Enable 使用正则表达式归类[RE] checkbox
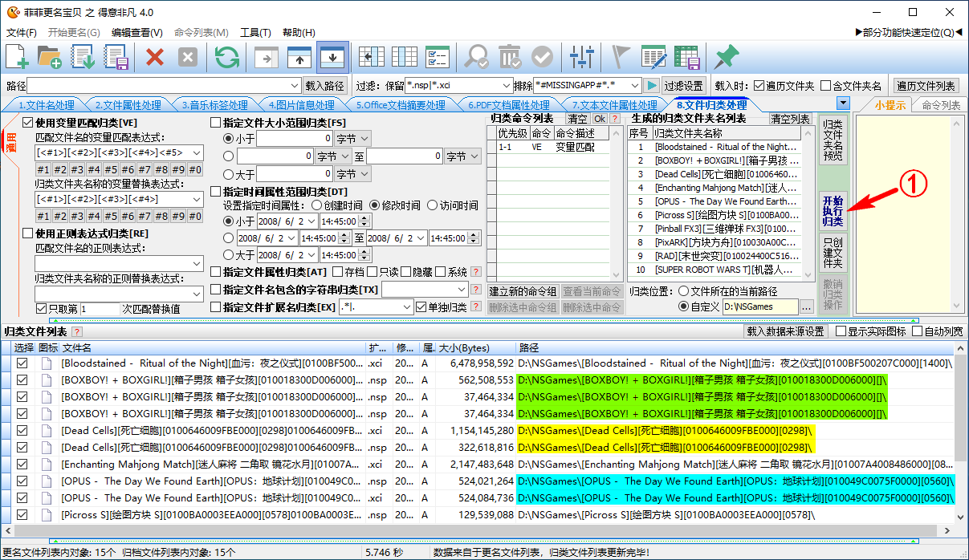 click(x=28, y=233)
